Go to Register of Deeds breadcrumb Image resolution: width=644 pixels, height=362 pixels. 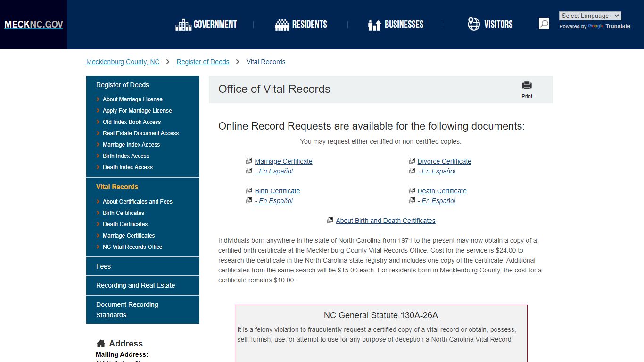pyautogui.click(x=203, y=62)
